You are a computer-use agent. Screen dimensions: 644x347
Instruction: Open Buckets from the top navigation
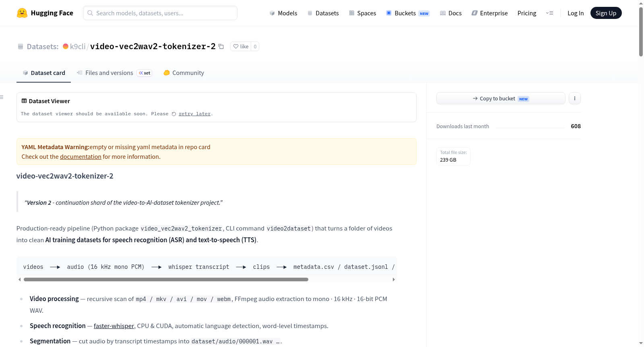click(x=408, y=13)
